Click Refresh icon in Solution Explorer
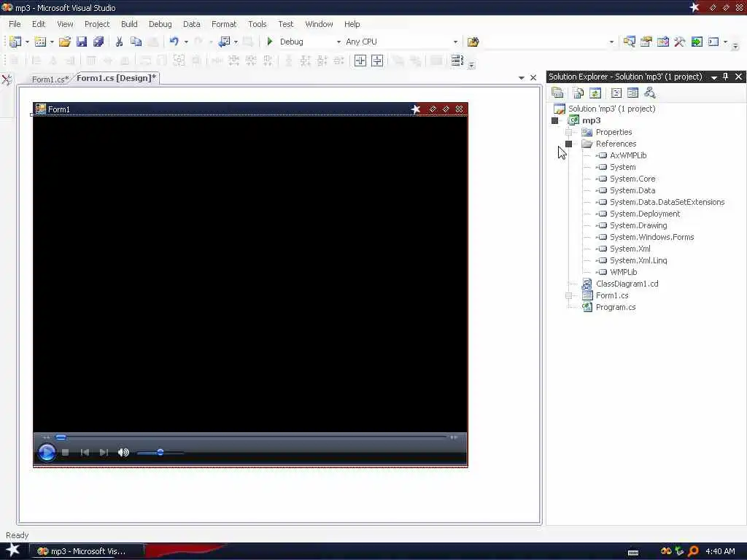This screenshot has height=560, width=747. pyautogui.click(x=595, y=93)
